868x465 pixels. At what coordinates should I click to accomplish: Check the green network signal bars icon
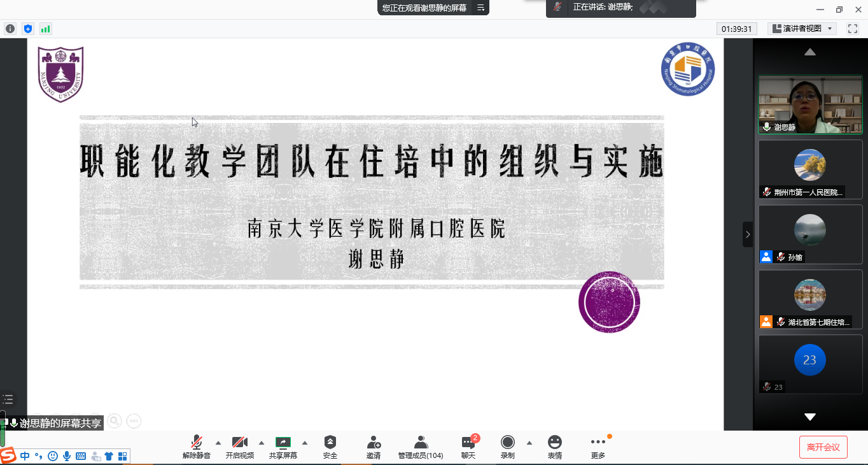tap(45, 29)
